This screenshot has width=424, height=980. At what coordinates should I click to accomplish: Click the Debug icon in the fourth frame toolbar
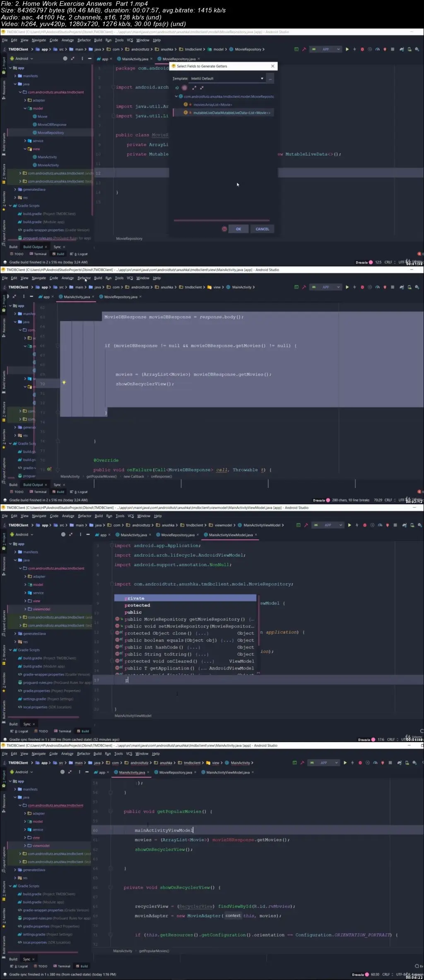pyautogui.click(x=360, y=763)
